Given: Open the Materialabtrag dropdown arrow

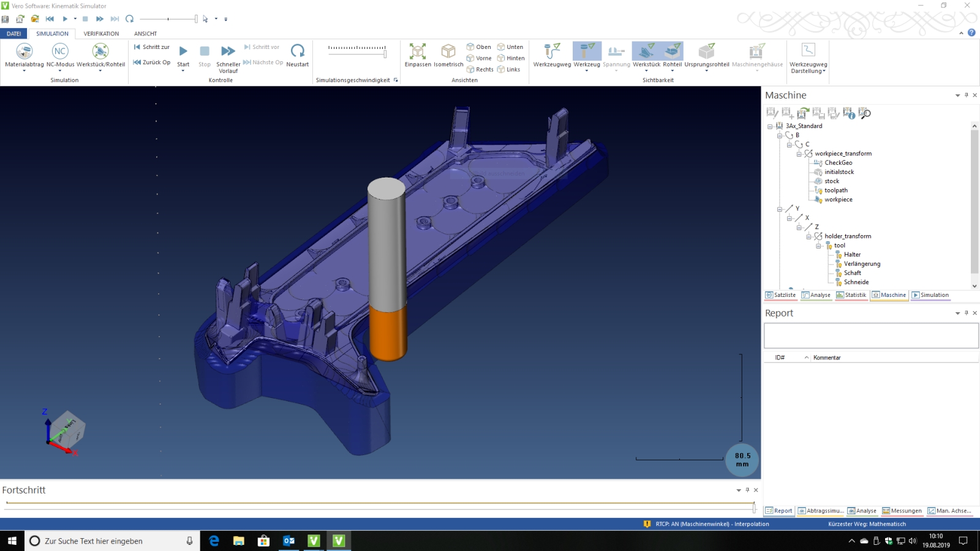Looking at the screenshot, I should pyautogui.click(x=24, y=71).
